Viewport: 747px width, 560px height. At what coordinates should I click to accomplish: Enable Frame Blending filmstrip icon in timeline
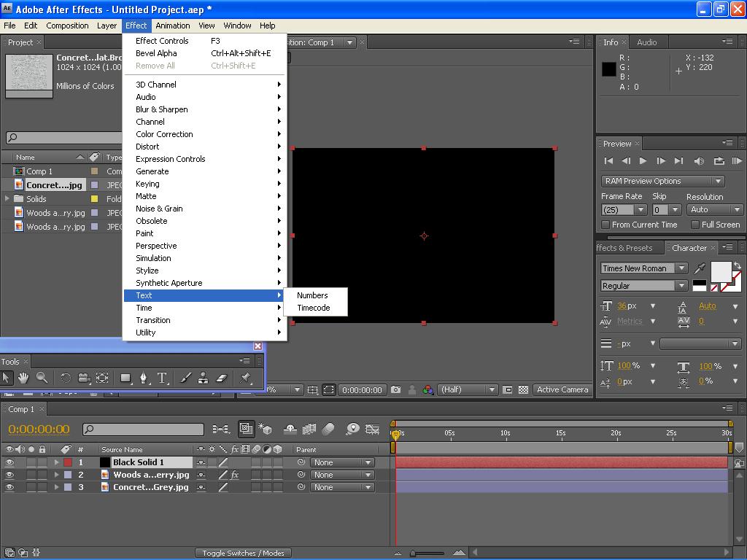309,429
